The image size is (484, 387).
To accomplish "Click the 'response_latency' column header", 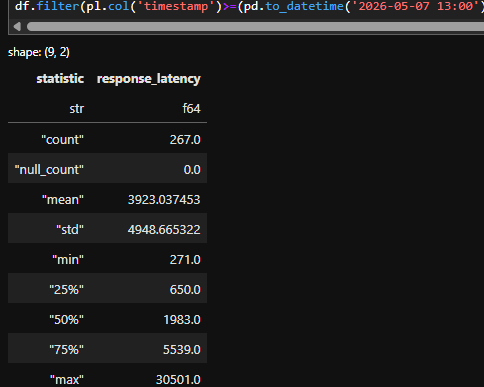I will (x=149, y=79).
